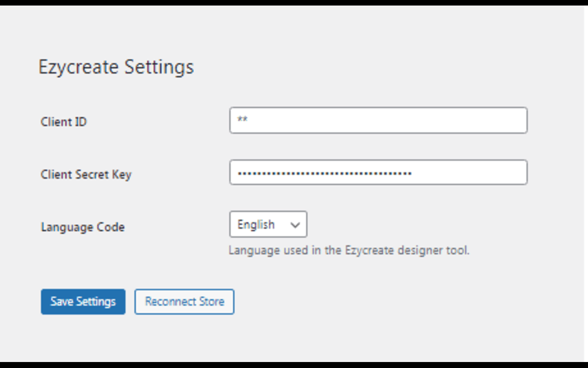588x368 pixels.
Task: Click the language description help text
Action: coord(349,251)
